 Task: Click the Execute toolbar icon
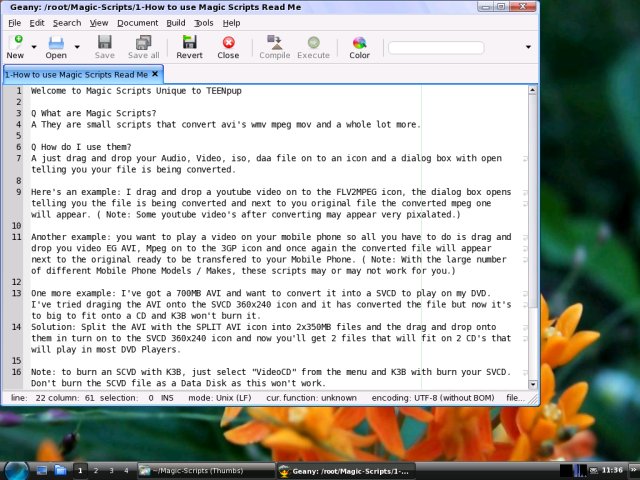pyautogui.click(x=313, y=47)
